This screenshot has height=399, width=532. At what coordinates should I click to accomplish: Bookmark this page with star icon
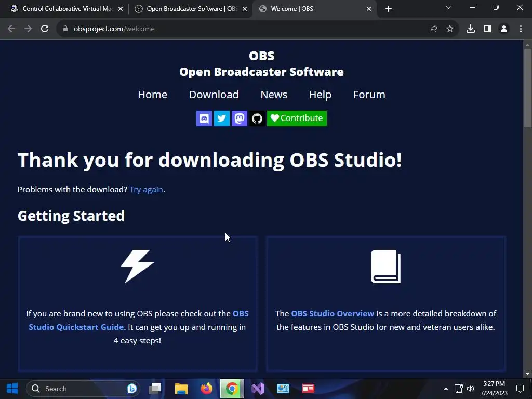tap(450, 29)
